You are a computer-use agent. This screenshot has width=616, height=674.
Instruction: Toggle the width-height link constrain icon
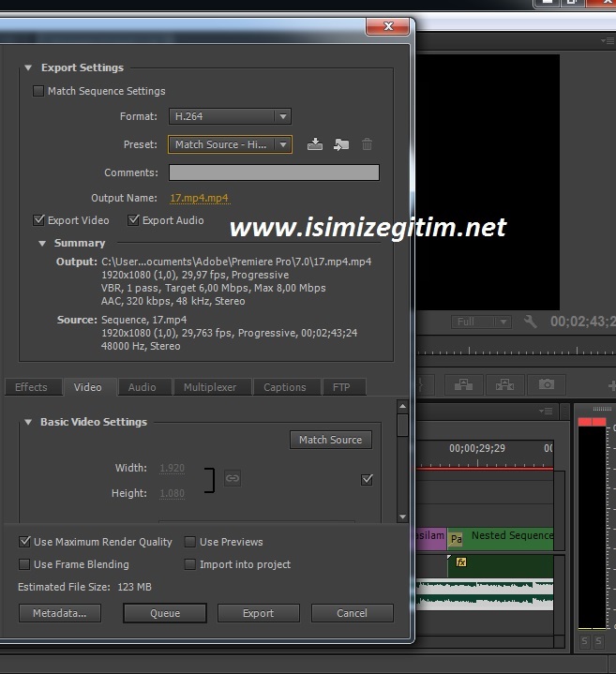[233, 479]
